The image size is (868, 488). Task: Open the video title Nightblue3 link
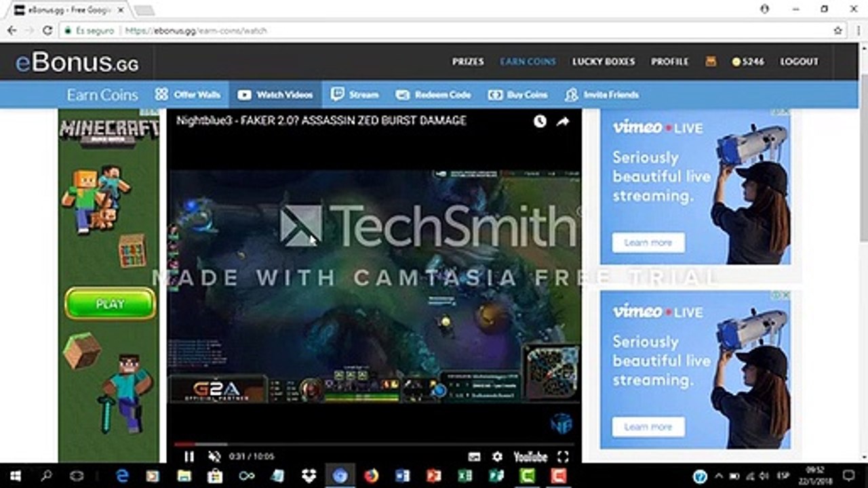321,121
